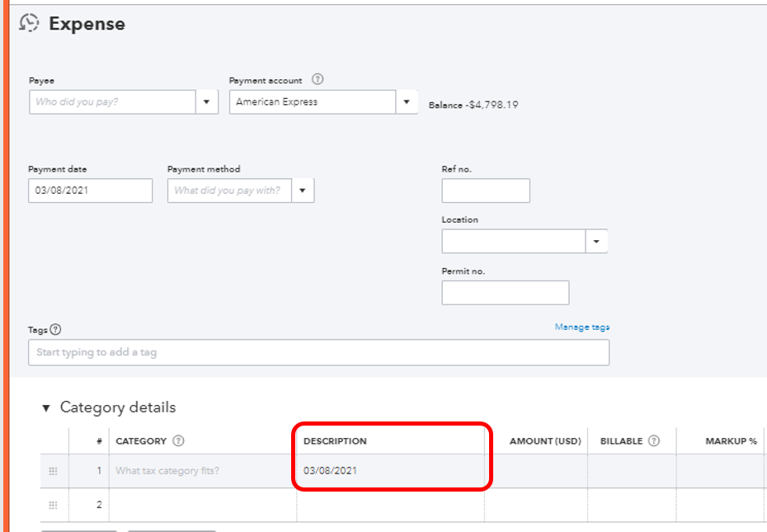Open the Payment method dropdown arrow
Viewport: 767px width, 532px height.
303,191
